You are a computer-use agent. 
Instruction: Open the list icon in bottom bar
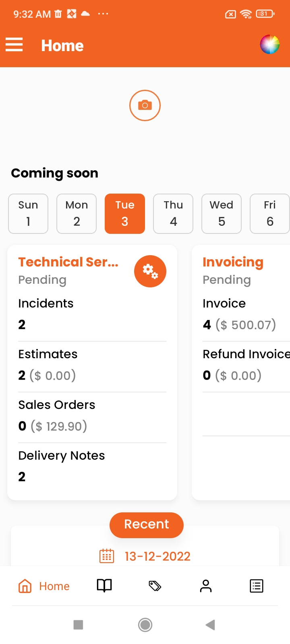click(x=257, y=586)
